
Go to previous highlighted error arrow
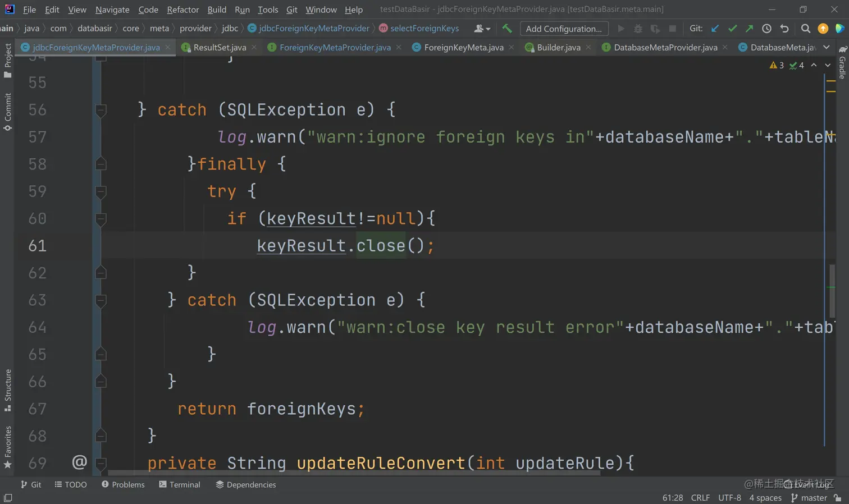tap(814, 65)
